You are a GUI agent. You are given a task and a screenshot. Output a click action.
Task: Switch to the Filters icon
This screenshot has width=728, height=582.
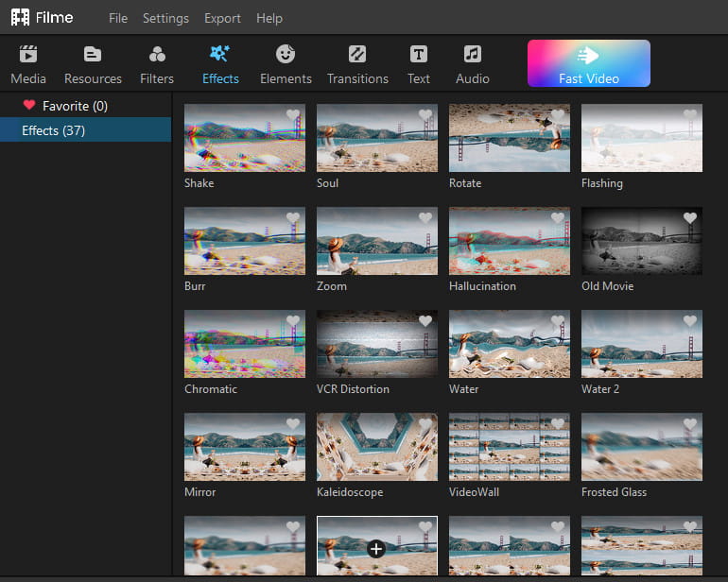(x=157, y=55)
